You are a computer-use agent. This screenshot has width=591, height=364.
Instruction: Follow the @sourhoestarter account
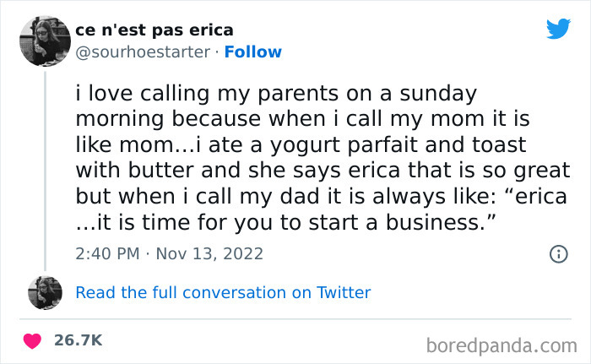pos(254,52)
